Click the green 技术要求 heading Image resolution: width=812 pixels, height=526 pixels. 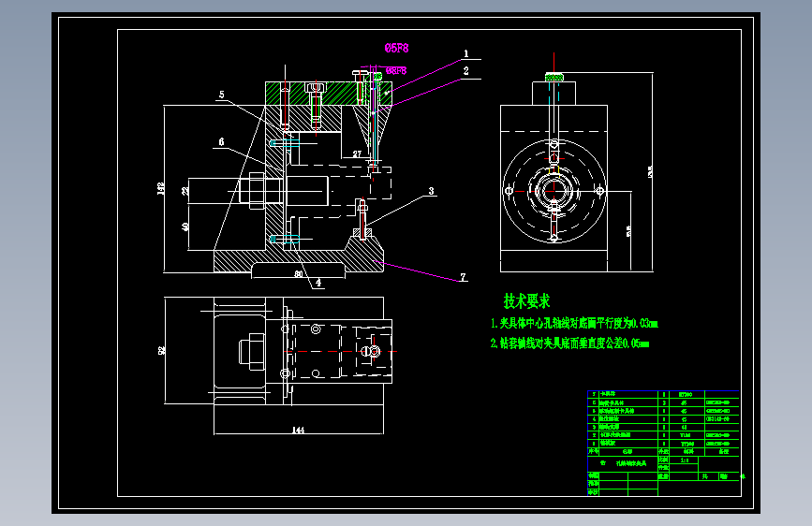coord(526,300)
